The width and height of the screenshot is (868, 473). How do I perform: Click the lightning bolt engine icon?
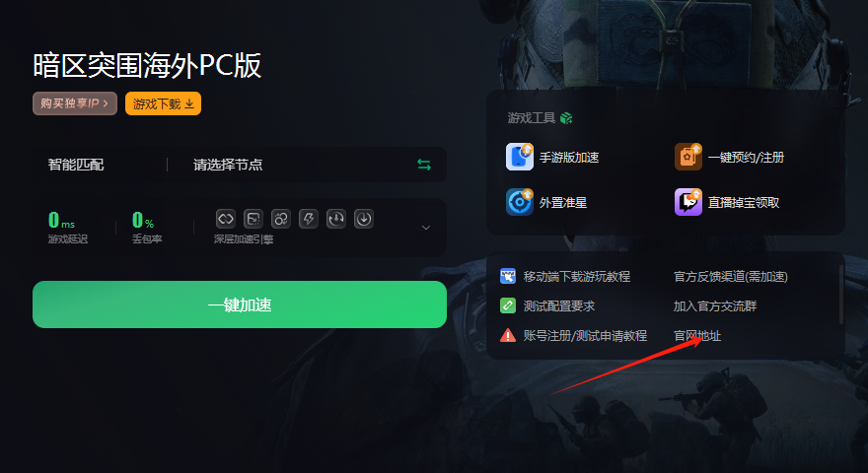click(x=309, y=219)
